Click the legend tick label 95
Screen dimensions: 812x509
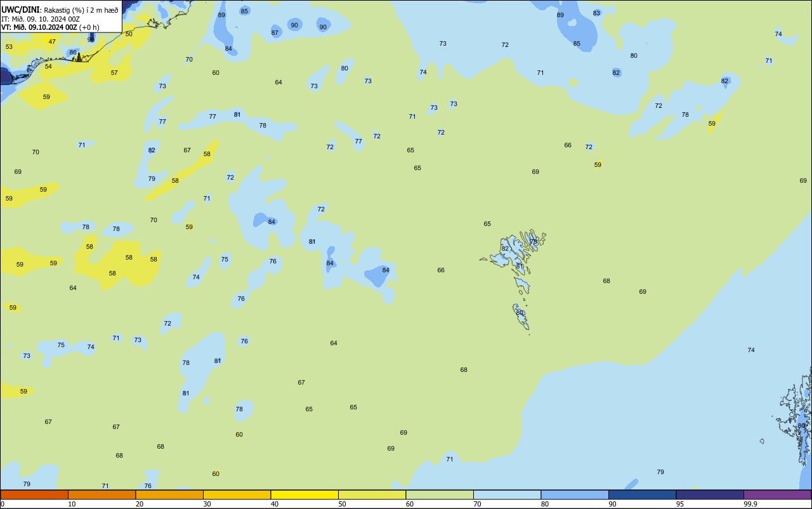click(x=679, y=504)
